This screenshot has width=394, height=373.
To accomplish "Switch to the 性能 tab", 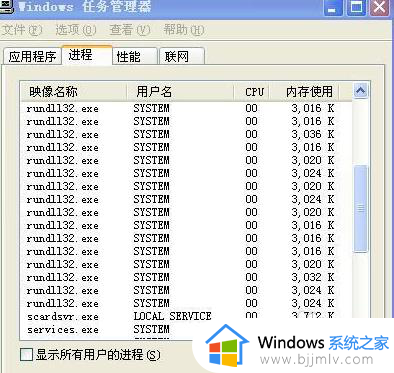I will pos(135,56).
